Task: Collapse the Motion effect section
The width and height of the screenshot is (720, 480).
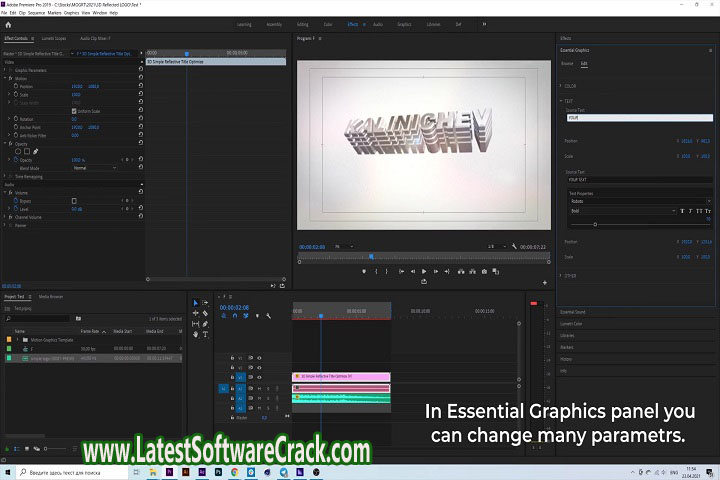Action: pos(5,78)
